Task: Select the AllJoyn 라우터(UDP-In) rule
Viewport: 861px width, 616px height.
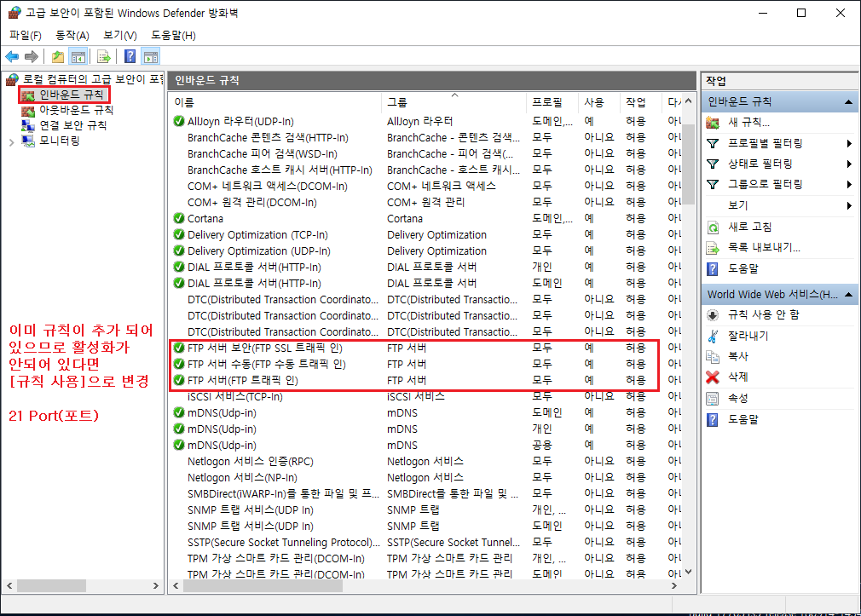Action: (x=426, y=121)
